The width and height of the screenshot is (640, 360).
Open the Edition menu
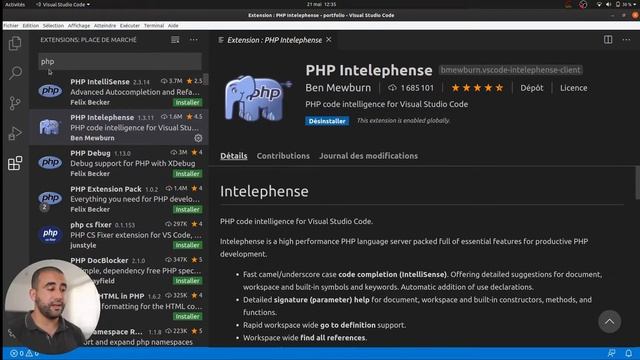click(31, 25)
